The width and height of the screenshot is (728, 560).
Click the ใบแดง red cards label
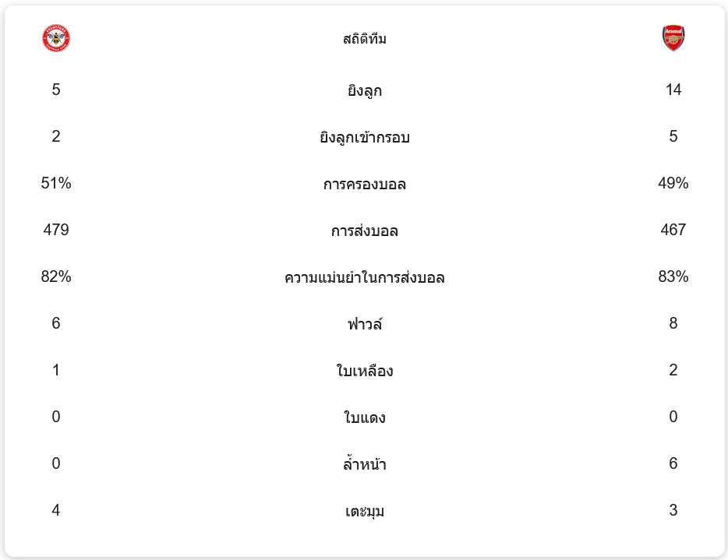click(365, 417)
